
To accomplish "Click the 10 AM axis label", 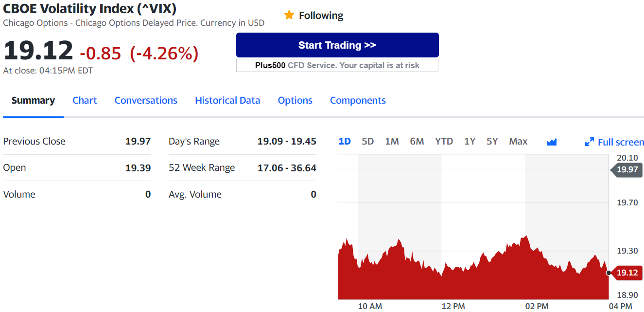I will 370,306.
